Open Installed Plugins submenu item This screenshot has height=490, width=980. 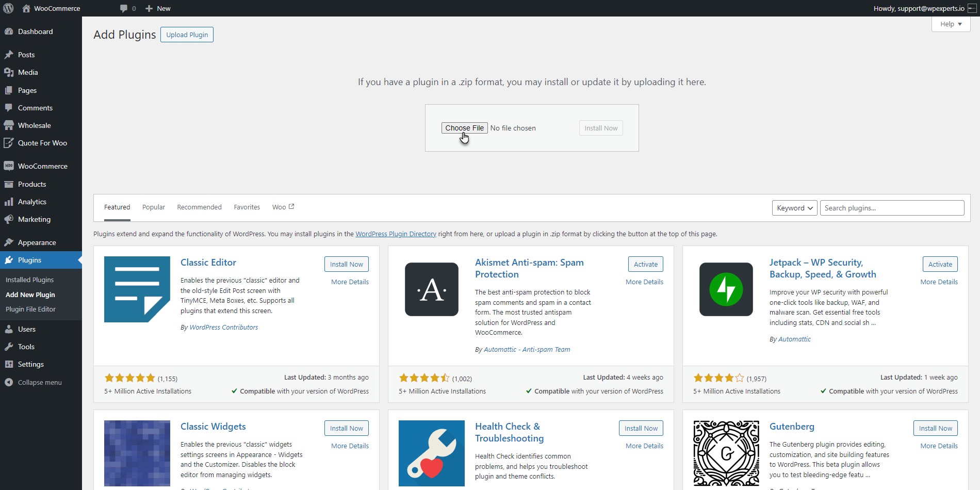(29, 280)
